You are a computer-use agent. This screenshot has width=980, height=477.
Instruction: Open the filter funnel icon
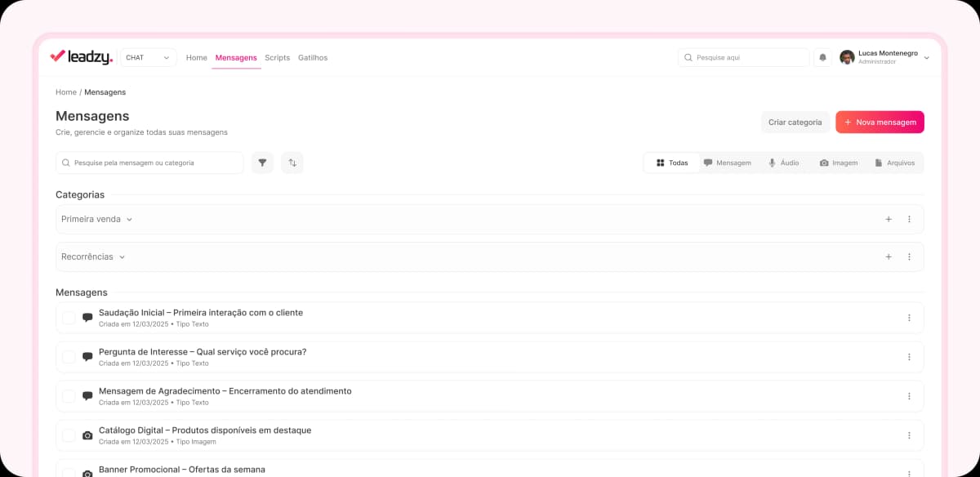(x=262, y=163)
